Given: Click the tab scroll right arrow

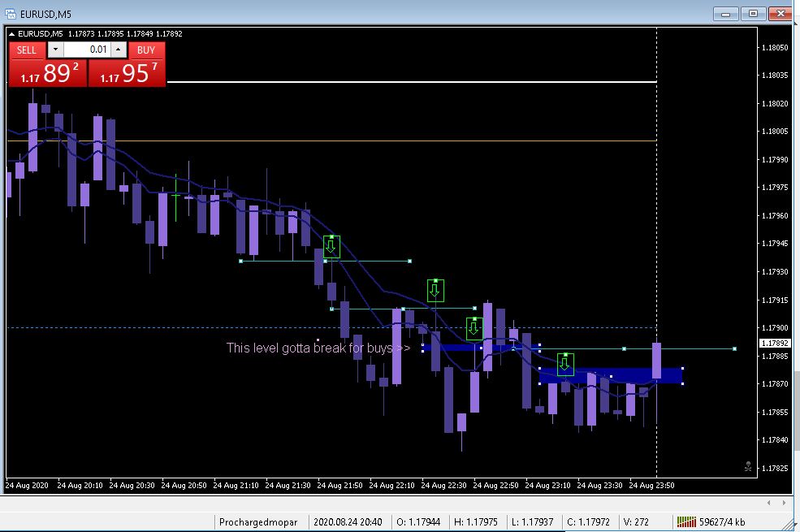Looking at the screenshot, I should tap(784, 503).
